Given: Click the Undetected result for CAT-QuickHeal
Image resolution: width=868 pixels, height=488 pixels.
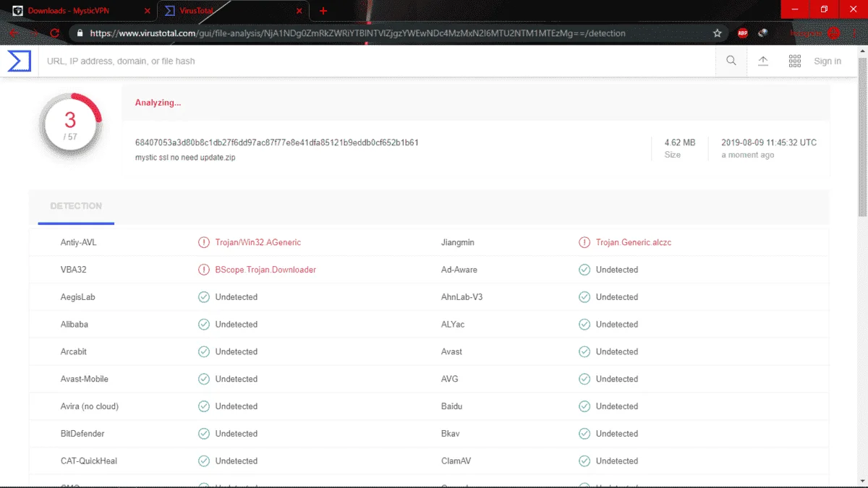Looking at the screenshot, I should pos(237,461).
